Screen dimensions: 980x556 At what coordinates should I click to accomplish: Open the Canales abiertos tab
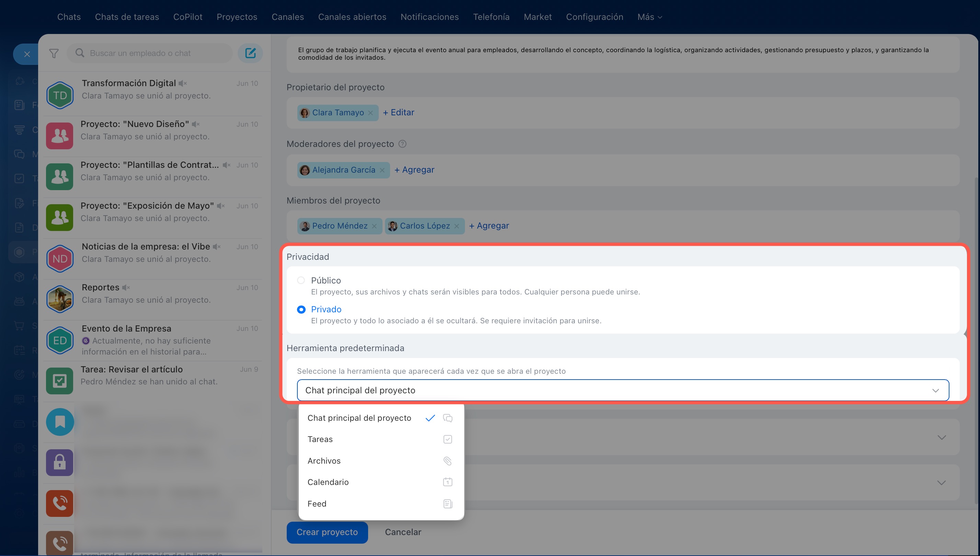(x=352, y=17)
